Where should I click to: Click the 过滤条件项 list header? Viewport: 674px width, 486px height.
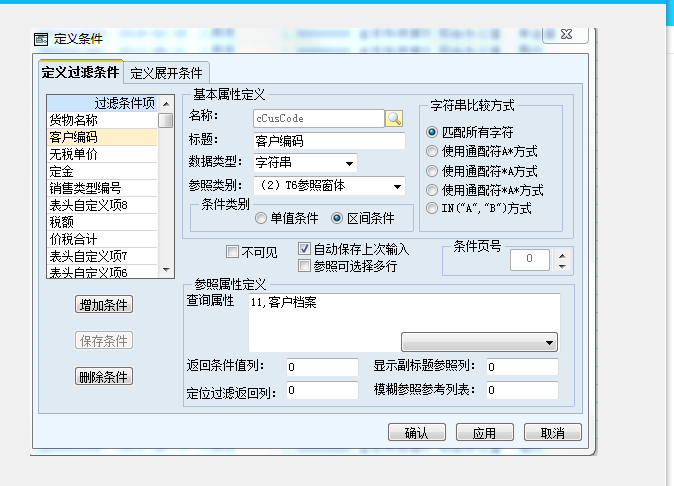(102, 103)
